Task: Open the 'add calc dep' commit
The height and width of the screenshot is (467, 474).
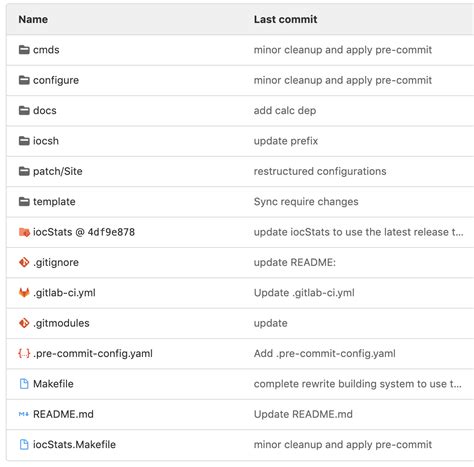Action: 285,111
